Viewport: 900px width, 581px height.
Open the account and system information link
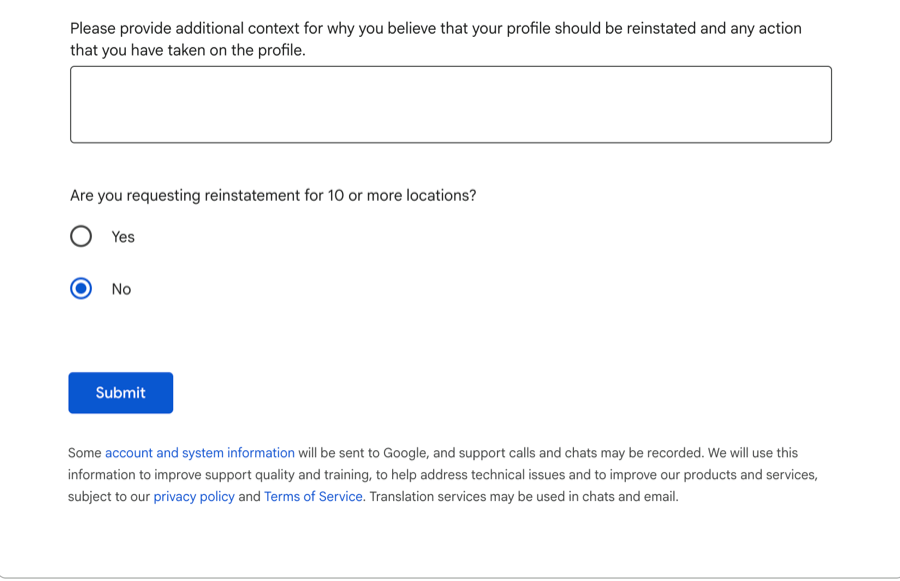click(x=199, y=453)
